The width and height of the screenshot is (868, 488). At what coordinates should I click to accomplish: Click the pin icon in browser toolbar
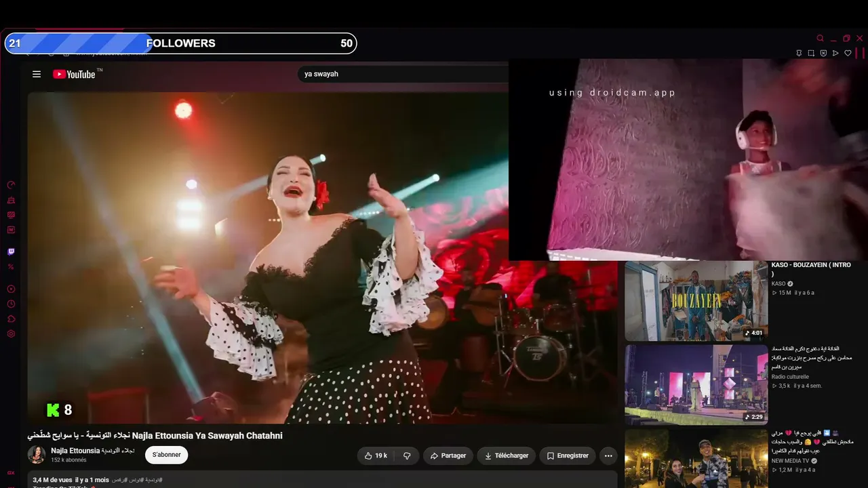point(799,53)
